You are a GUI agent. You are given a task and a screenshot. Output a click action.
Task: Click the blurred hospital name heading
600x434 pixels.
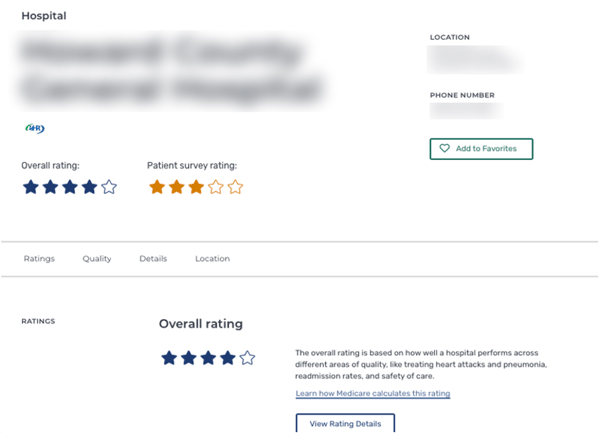171,71
